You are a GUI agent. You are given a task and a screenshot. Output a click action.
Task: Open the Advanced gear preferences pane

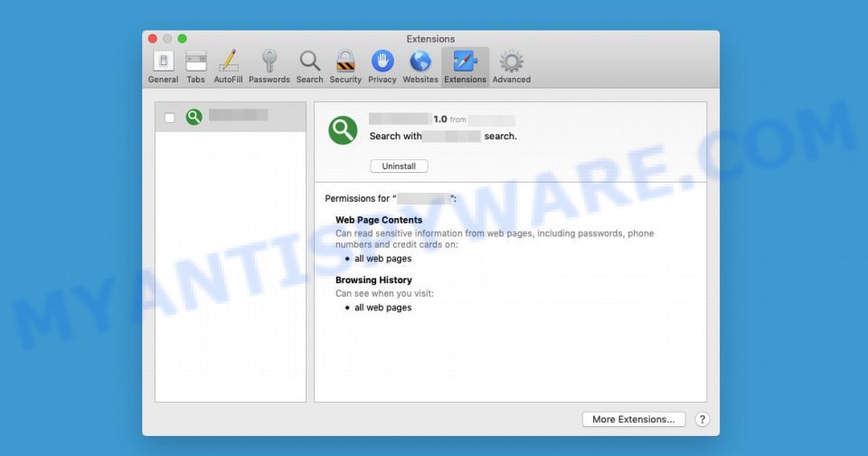pos(512,67)
